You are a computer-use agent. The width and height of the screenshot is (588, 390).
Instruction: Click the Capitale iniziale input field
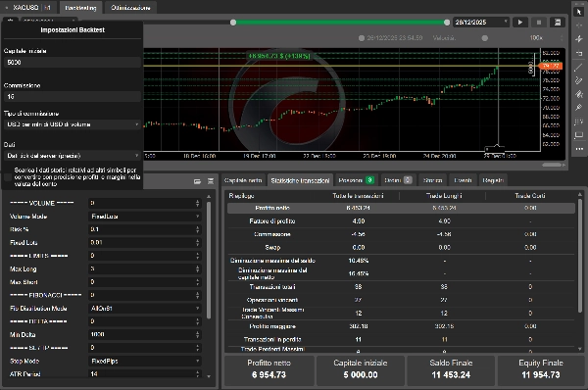coord(73,63)
